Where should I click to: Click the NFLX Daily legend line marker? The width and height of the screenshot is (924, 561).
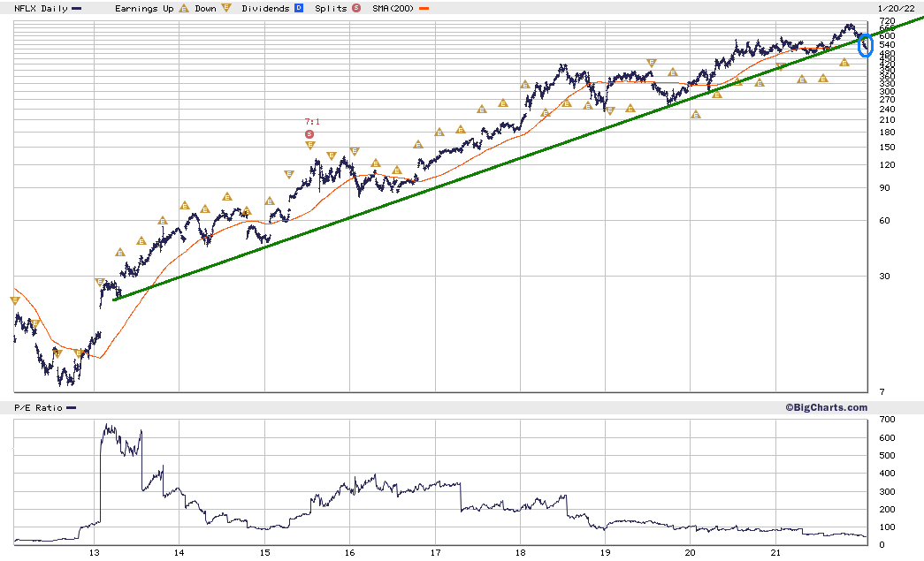tap(77, 9)
